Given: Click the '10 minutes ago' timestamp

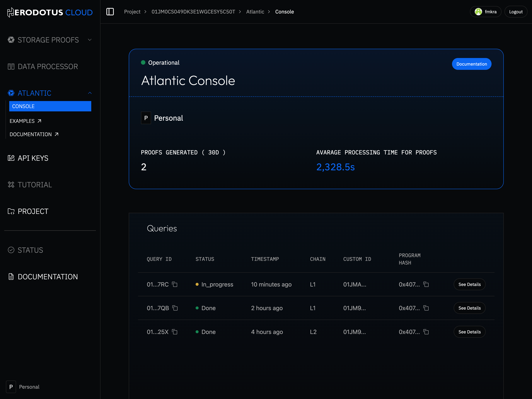Looking at the screenshot, I should pos(271,284).
